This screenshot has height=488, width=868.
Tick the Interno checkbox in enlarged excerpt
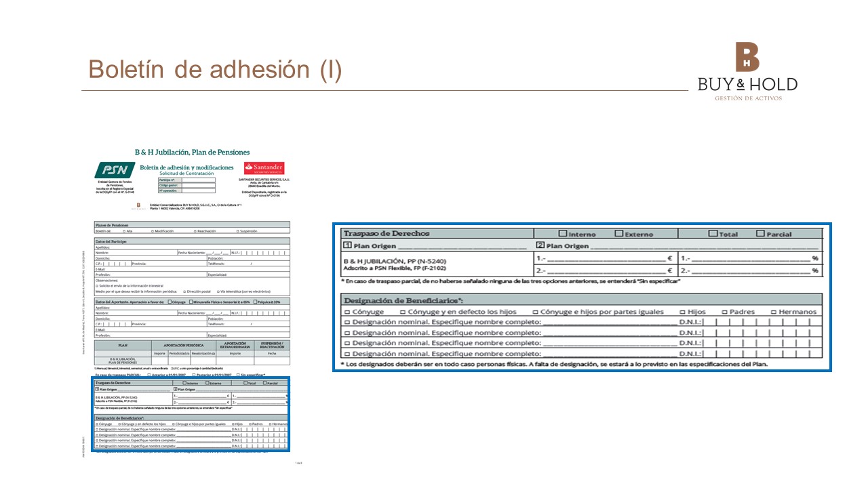[x=562, y=234]
